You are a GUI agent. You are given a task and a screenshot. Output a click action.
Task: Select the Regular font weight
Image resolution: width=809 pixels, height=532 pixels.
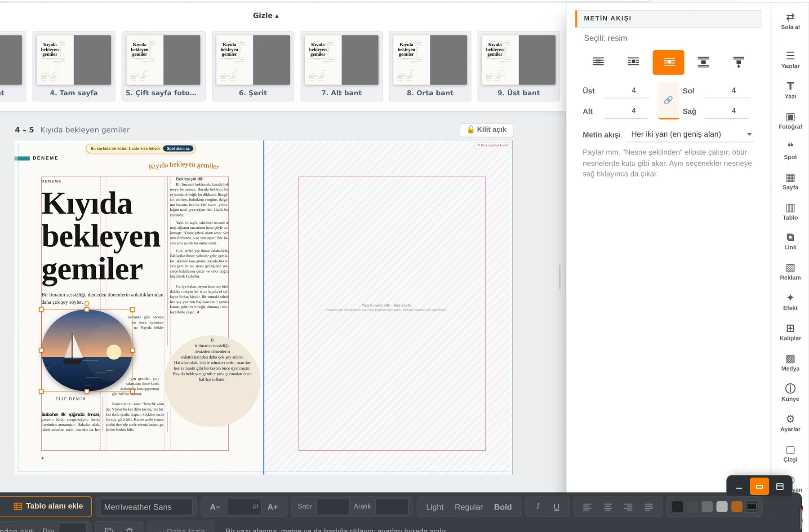469,507
